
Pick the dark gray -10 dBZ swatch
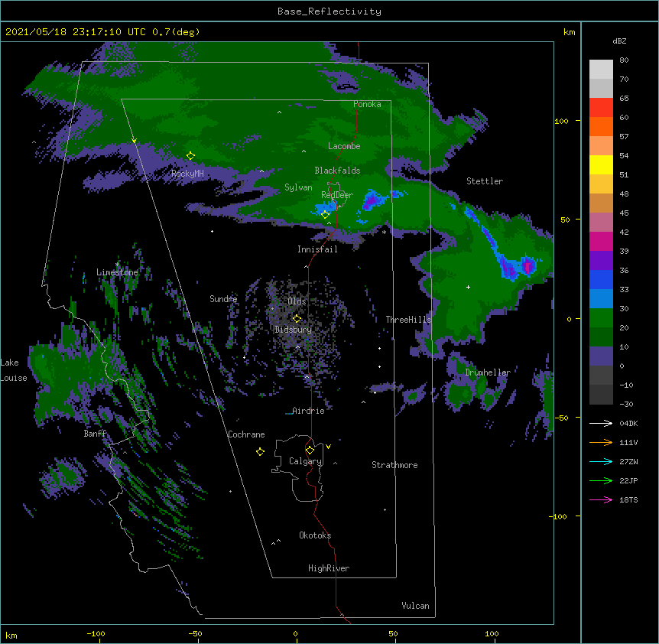pyautogui.click(x=601, y=395)
